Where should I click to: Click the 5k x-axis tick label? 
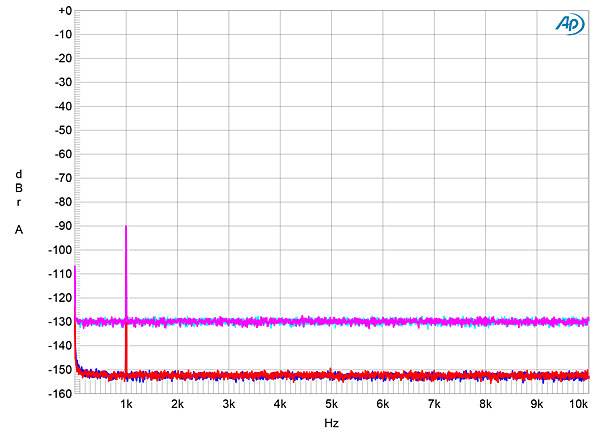(331, 404)
